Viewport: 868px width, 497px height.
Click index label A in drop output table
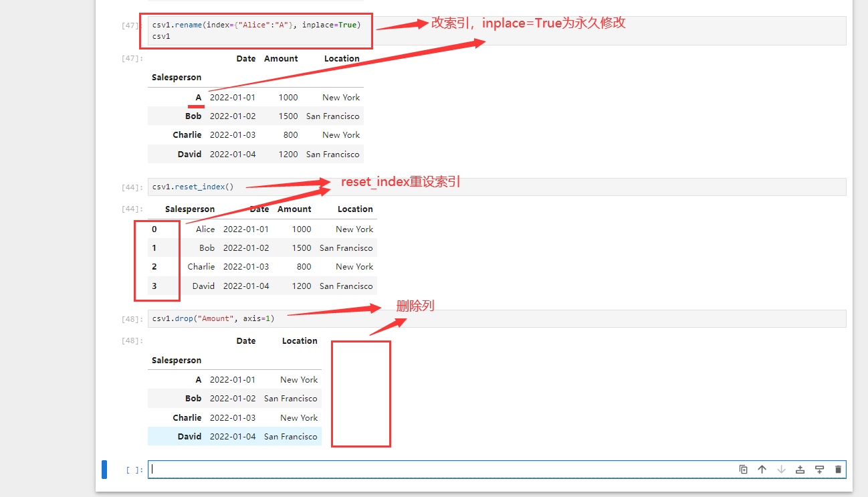point(199,379)
